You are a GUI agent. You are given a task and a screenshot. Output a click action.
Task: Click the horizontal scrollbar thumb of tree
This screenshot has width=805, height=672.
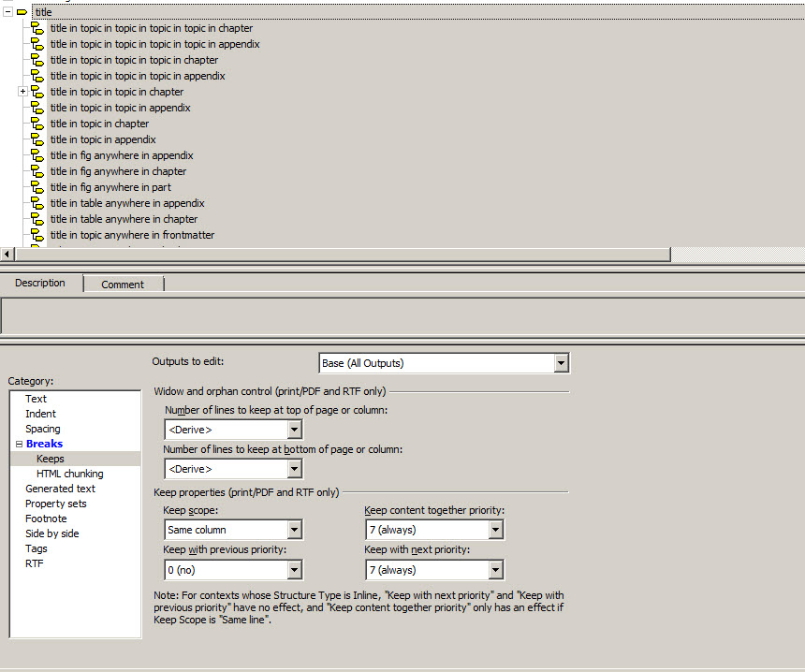(343, 255)
